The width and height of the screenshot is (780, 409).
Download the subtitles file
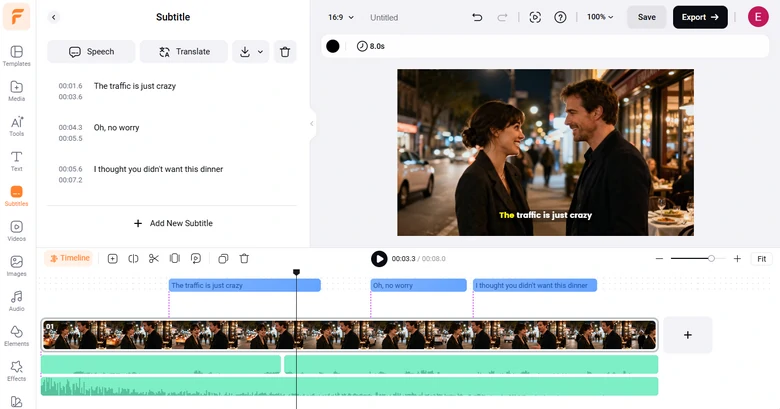(245, 52)
